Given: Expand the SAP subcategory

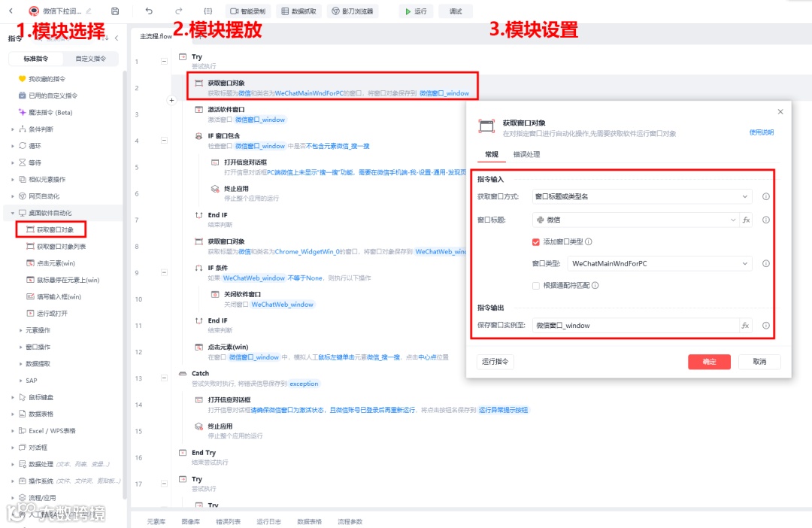Looking at the screenshot, I should [21, 381].
